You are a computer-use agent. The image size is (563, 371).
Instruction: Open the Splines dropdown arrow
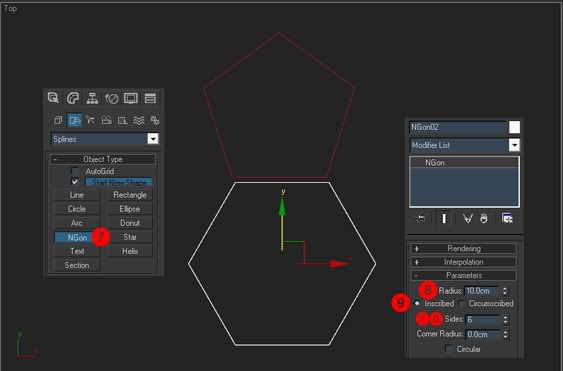[153, 139]
